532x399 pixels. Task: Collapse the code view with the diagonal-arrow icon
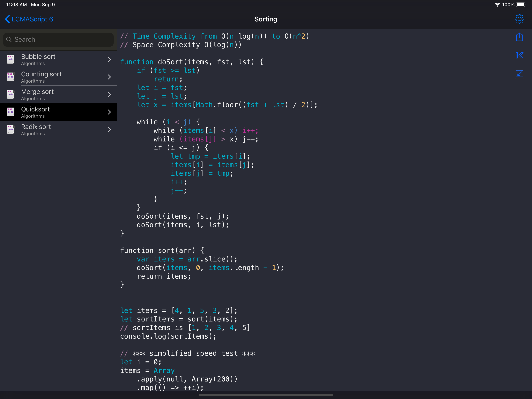(519, 74)
